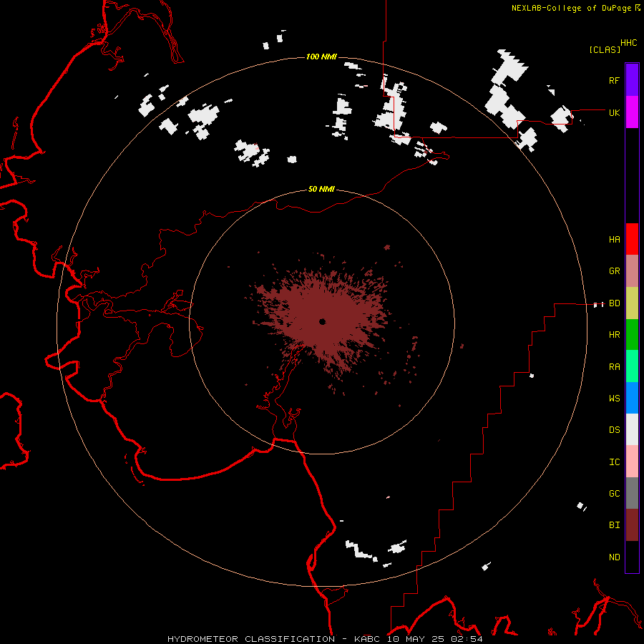Screen dimensions: 644x644
Task: Click the 'HA' legend label
Action: tap(615, 240)
